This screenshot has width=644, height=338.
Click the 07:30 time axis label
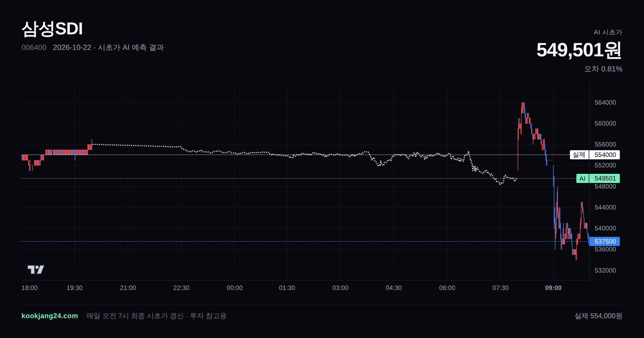coord(501,288)
